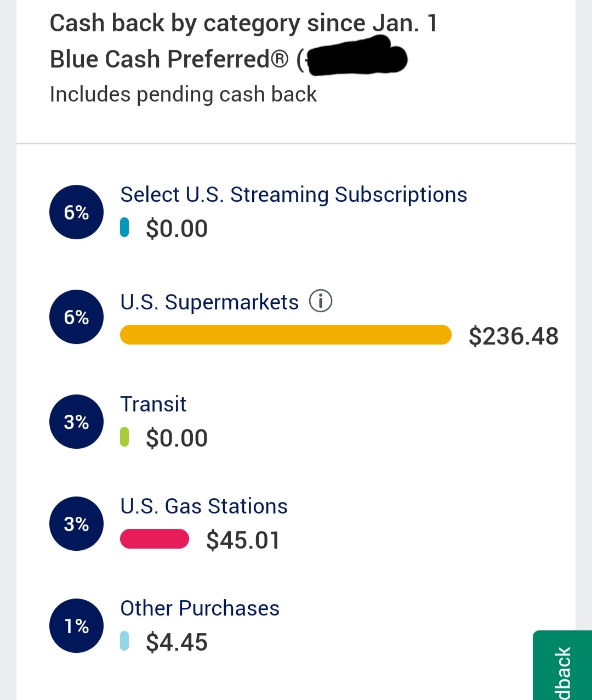Open the Transit category label
This screenshot has width=592, height=700.
(153, 404)
